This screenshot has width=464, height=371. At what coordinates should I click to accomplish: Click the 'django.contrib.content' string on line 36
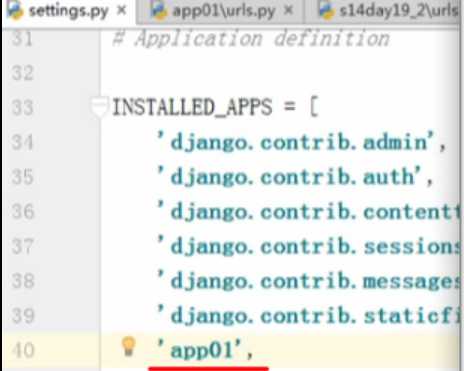tap(308, 212)
